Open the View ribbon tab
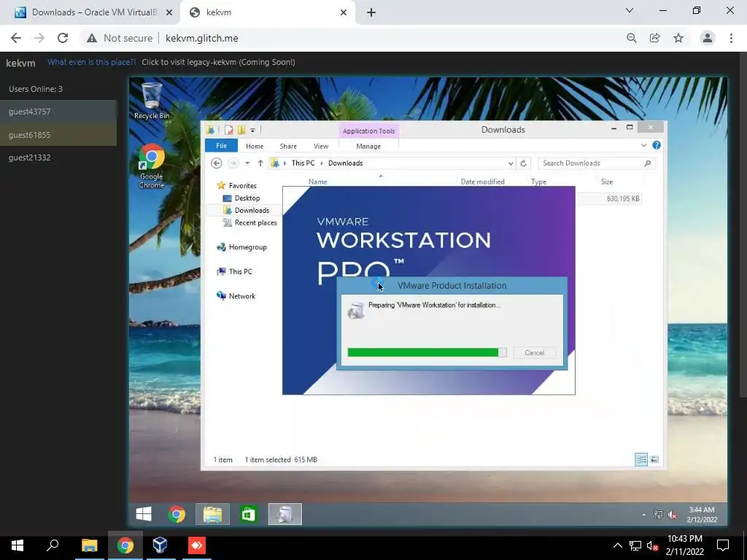747x560 pixels. tap(321, 146)
